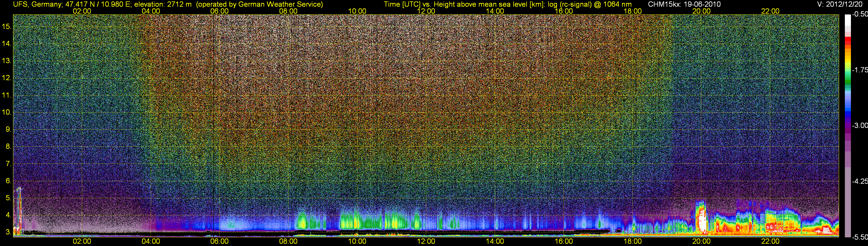
Task: Click the '18:00' label on top time axis
Action: coord(632,11)
